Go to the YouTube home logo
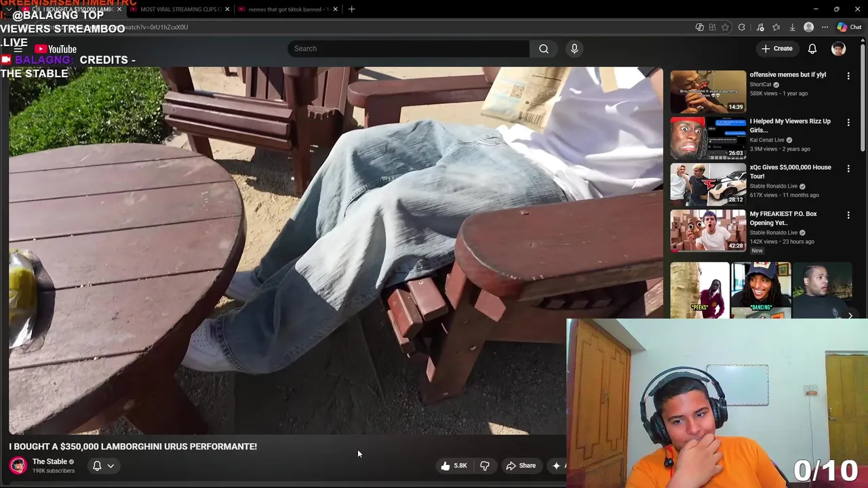The height and width of the screenshot is (488, 868). (56, 49)
